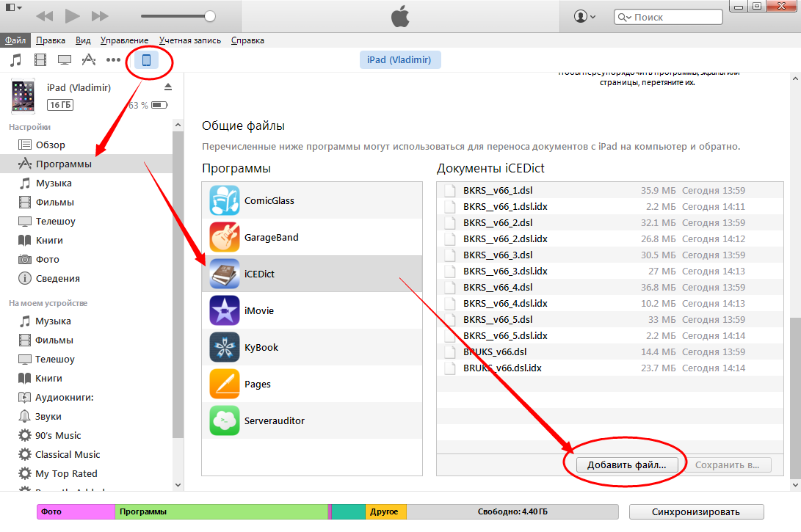The image size is (801, 532).
Task: Open the Apps library icon in toolbar
Action: (89, 59)
